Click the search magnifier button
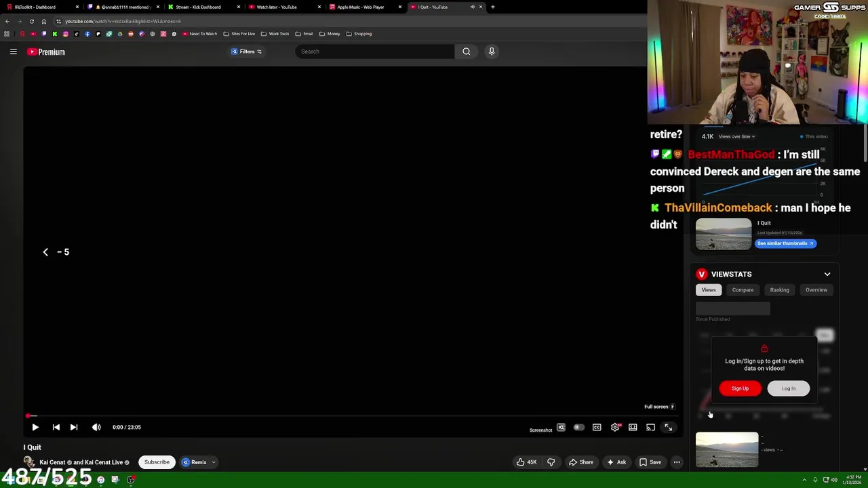The height and width of the screenshot is (488, 868). click(x=467, y=52)
